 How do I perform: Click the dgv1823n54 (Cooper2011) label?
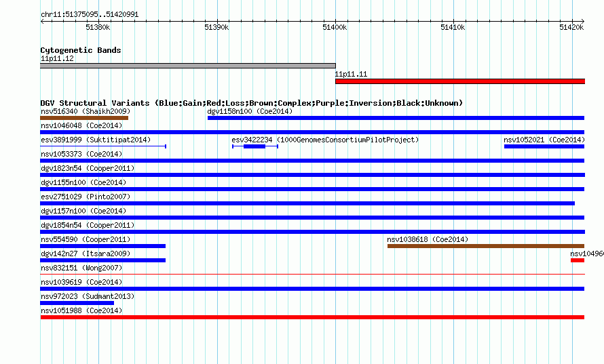(88, 168)
